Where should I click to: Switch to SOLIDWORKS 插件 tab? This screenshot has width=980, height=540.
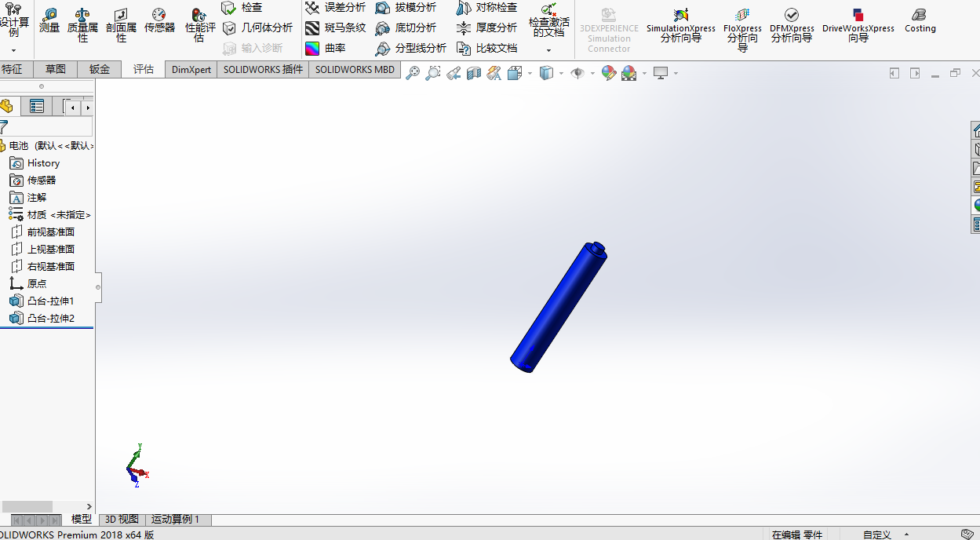263,69
